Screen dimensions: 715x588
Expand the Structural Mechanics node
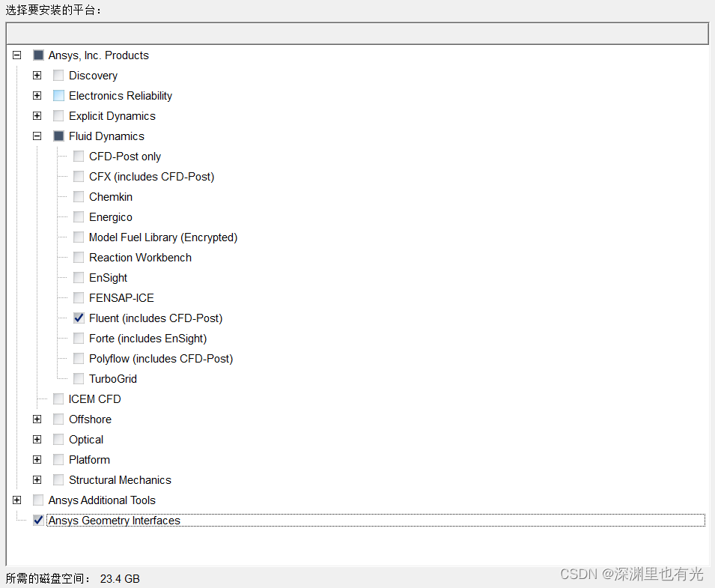tap(37, 480)
